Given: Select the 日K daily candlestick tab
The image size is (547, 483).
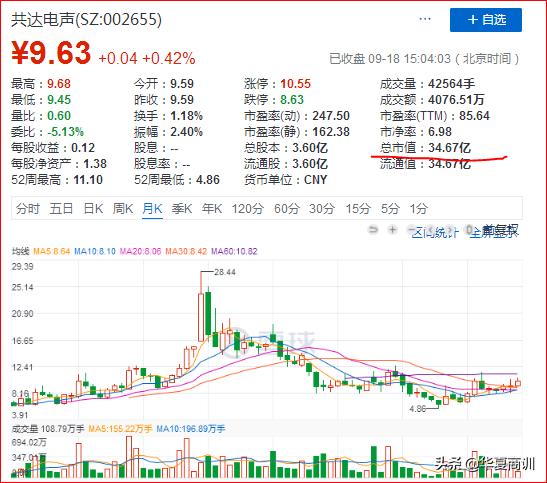Looking at the screenshot, I should (93, 209).
